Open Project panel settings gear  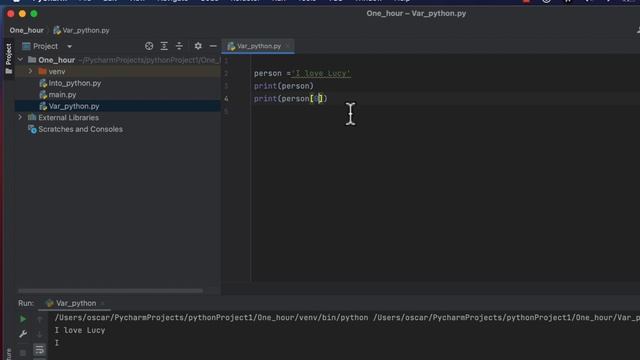coord(198,46)
